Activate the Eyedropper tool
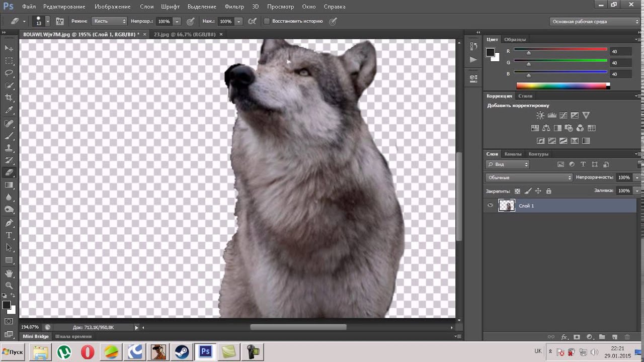The height and width of the screenshot is (362, 644). tap(9, 110)
